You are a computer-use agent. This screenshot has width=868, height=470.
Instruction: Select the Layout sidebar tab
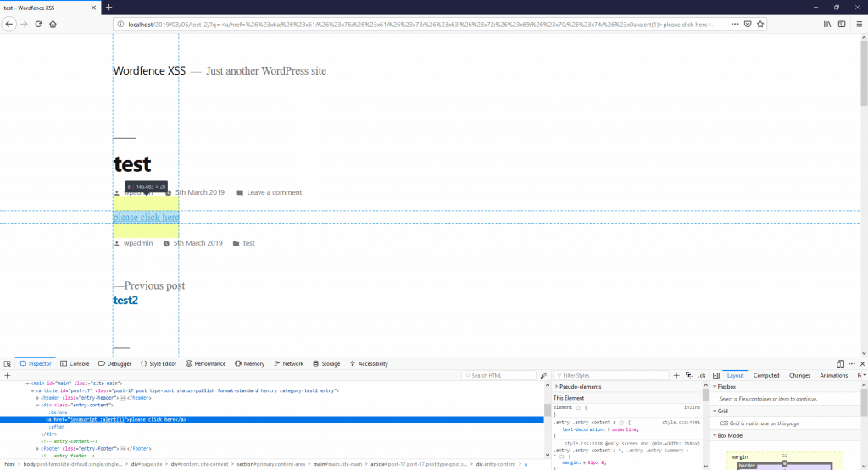(x=735, y=375)
